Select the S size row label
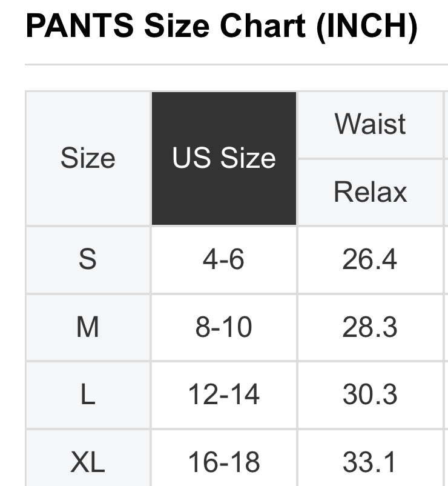448x486 pixels. [x=88, y=260]
